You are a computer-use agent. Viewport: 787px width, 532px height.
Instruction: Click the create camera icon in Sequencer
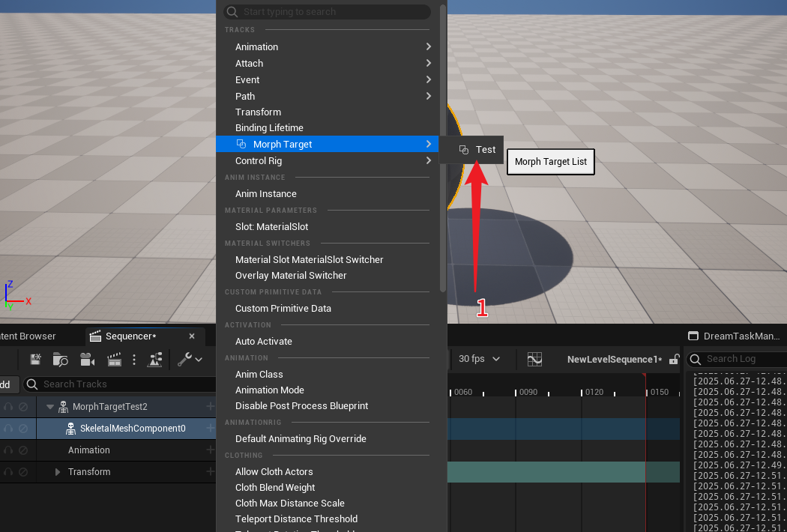tap(88, 359)
